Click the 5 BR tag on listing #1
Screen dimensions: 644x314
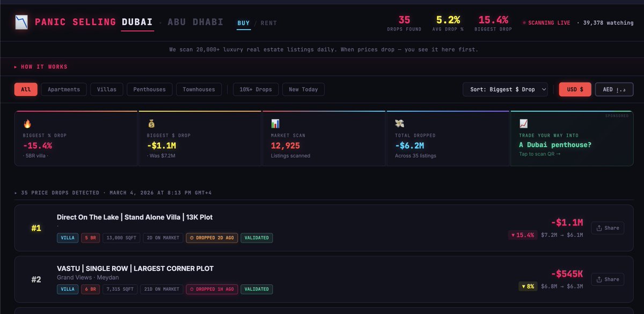click(x=90, y=238)
